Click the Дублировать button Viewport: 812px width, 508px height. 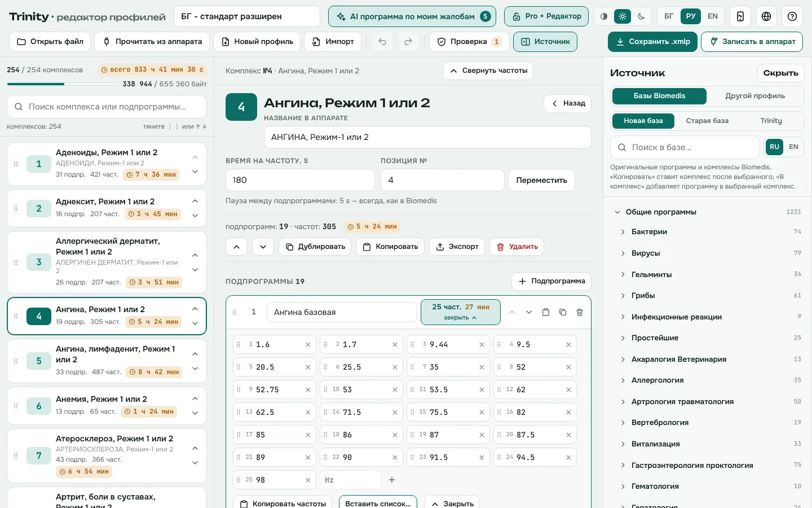click(315, 247)
